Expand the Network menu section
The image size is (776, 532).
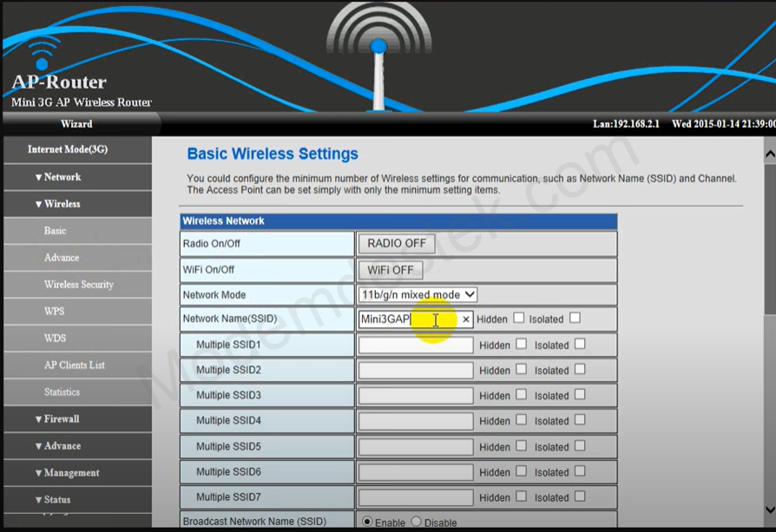57,177
